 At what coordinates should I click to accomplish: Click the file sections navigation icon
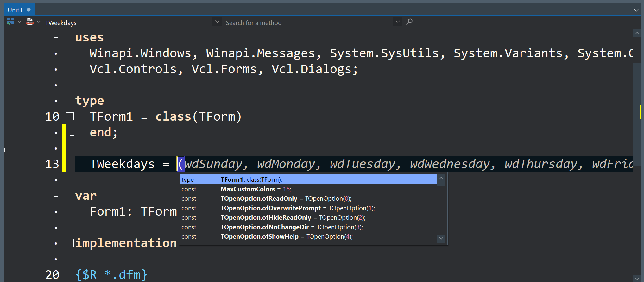[x=10, y=22]
